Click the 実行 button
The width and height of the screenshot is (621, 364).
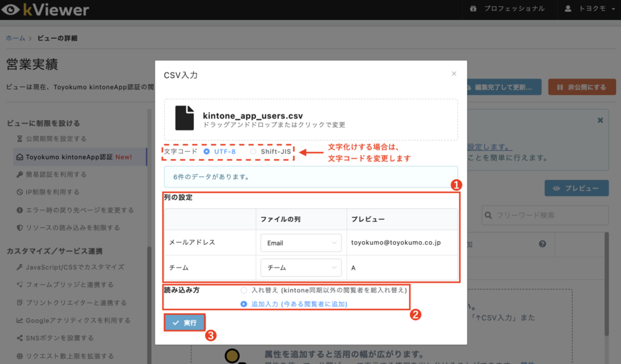(x=184, y=323)
